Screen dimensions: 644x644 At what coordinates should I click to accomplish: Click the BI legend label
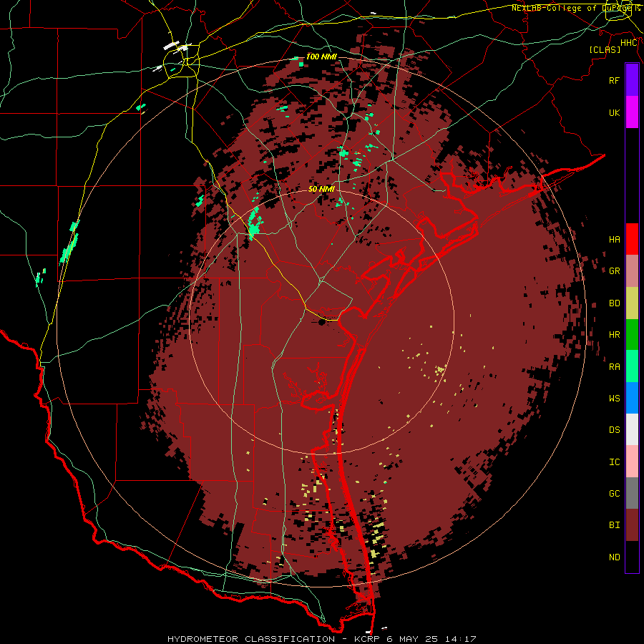point(614,525)
